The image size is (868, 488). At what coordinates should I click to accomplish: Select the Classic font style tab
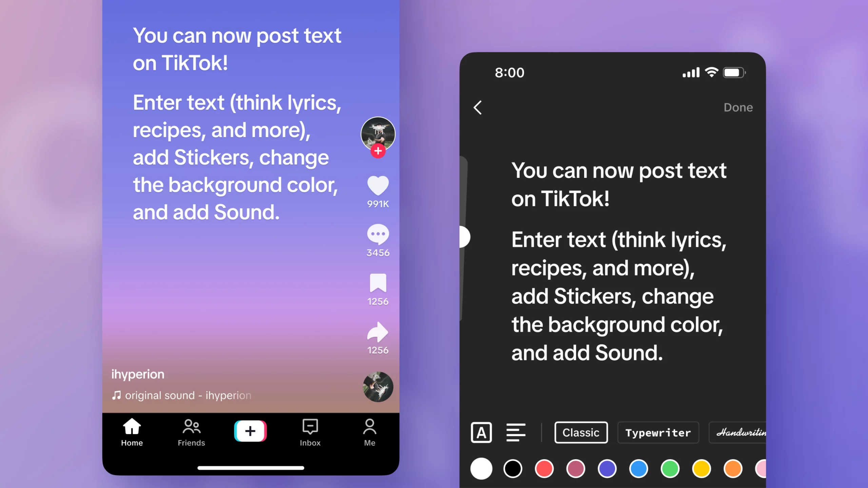pyautogui.click(x=581, y=432)
